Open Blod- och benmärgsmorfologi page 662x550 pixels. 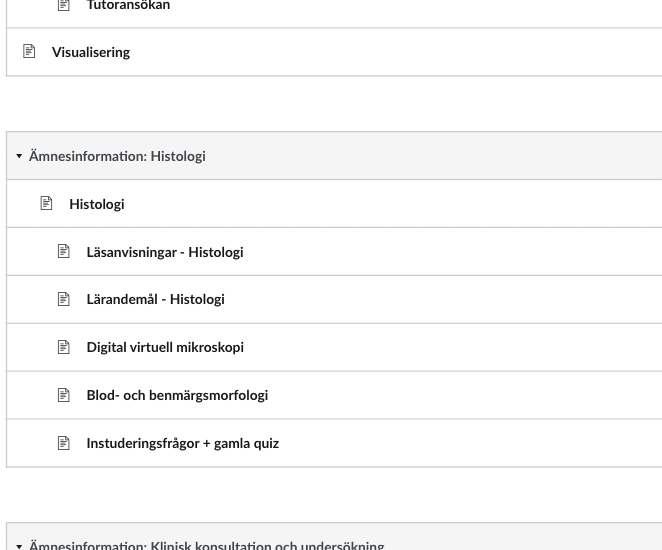[x=177, y=396]
